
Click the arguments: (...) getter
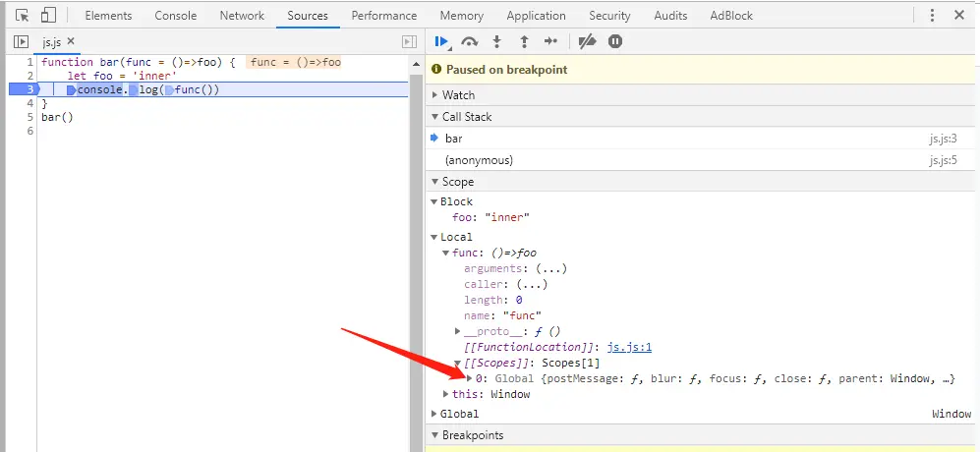(x=551, y=268)
